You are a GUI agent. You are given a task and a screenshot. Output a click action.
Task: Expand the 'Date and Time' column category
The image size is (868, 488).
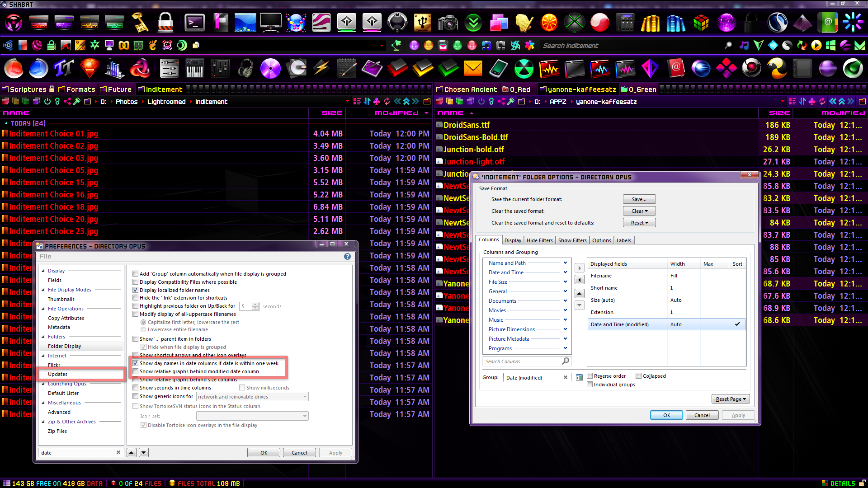pos(565,272)
